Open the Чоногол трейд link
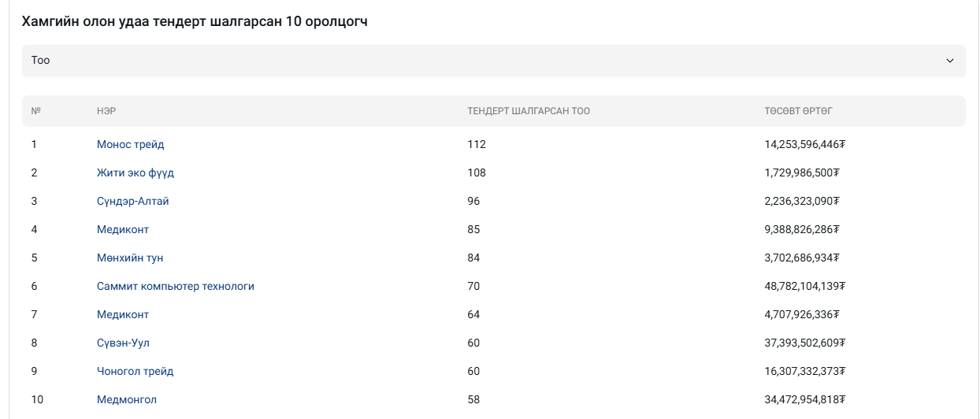This screenshot has width=980, height=419. [x=135, y=372]
